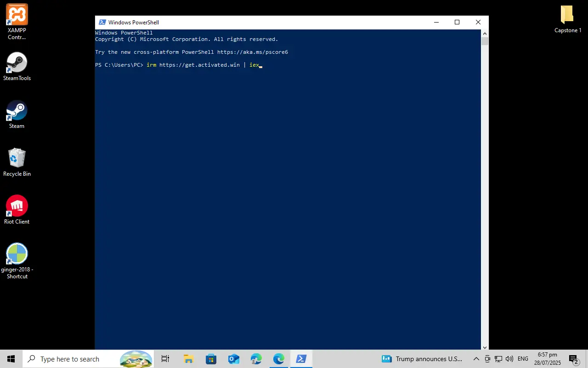Open the Trump announces U.S. news widget

coord(422,359)
